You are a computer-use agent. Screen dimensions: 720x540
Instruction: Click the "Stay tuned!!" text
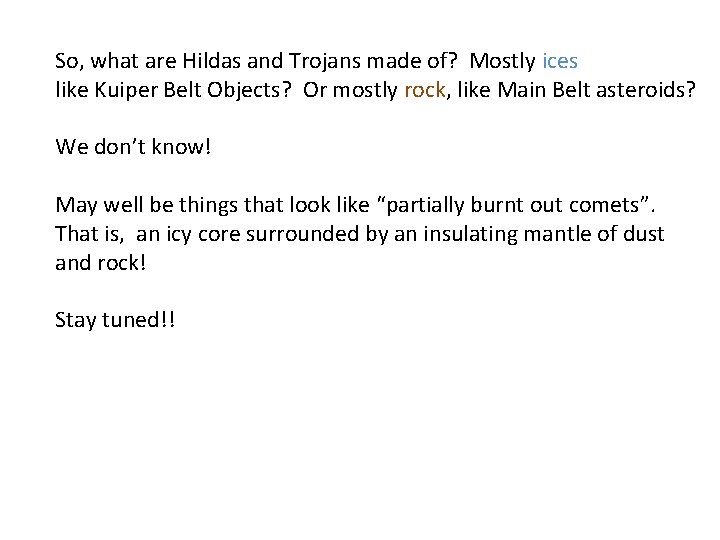click(x=115, y=320)
